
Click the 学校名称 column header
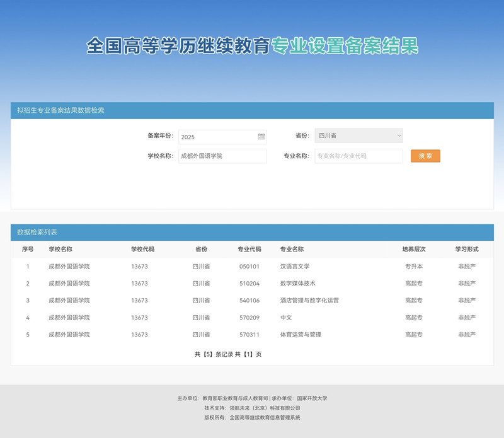tap(66, 248)
